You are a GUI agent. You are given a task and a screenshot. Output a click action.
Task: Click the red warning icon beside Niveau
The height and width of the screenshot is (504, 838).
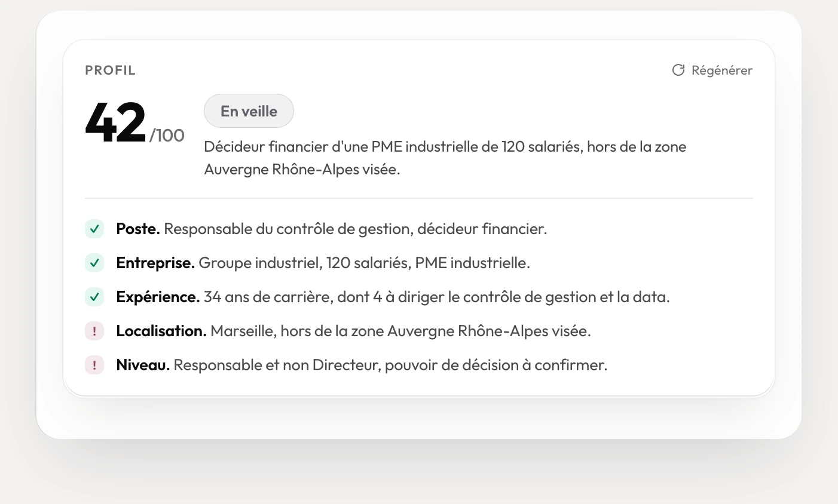(x=94, y=365)
